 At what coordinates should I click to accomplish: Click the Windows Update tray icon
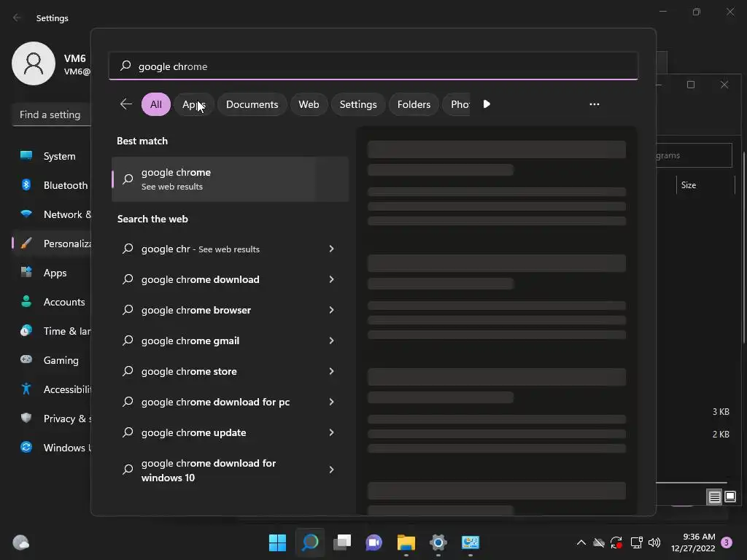click(x=616, y=542)
